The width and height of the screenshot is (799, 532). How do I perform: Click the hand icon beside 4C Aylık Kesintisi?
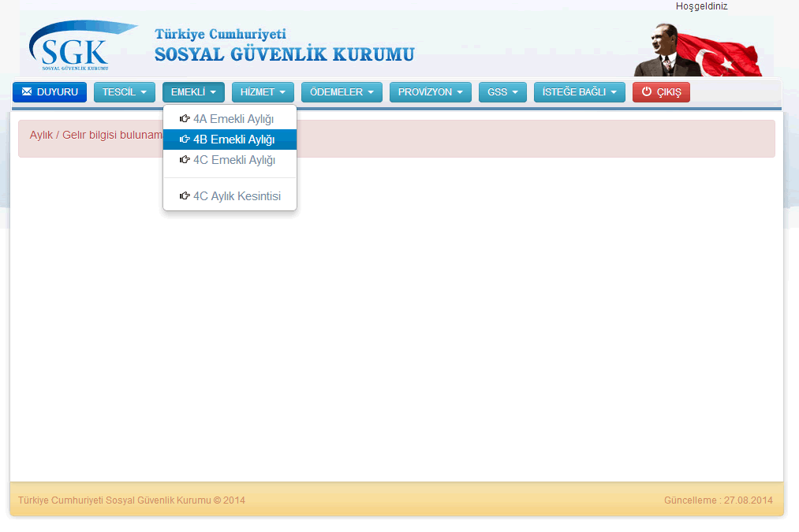point(185,196)
